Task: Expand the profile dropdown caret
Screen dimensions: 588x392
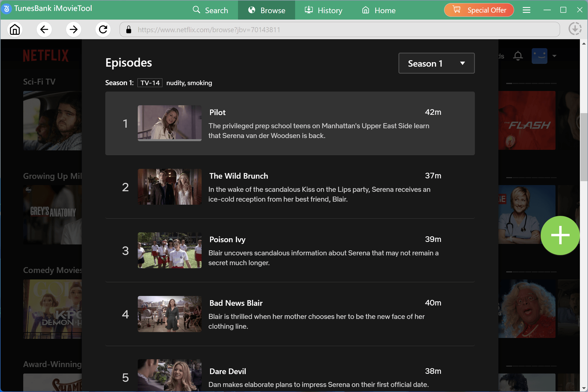Action: coord(554,56)
